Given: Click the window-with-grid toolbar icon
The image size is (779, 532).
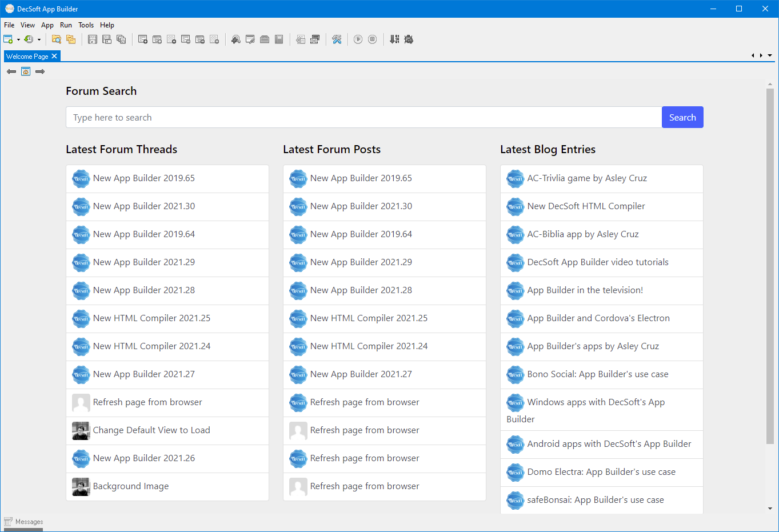Looking at the screenshot, I should tap(315, 39).
